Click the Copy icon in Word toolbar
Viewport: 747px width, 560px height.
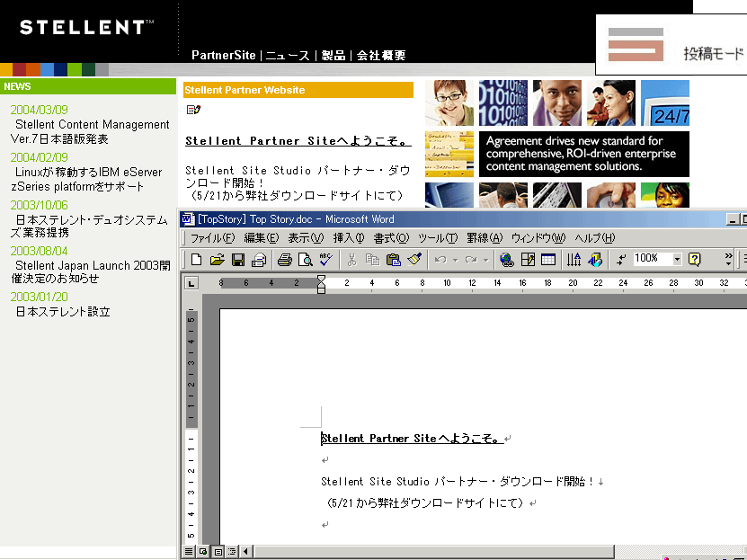pos(372,260)
